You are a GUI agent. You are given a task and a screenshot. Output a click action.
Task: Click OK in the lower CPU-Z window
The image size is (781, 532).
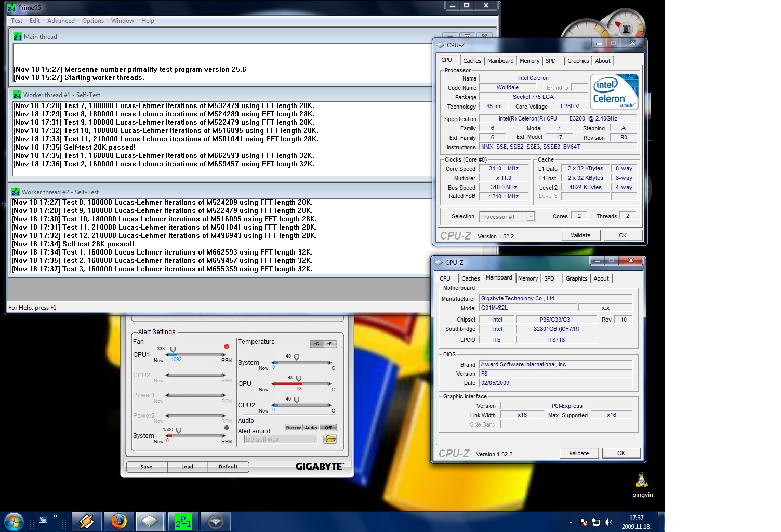(x=621, y=453)
